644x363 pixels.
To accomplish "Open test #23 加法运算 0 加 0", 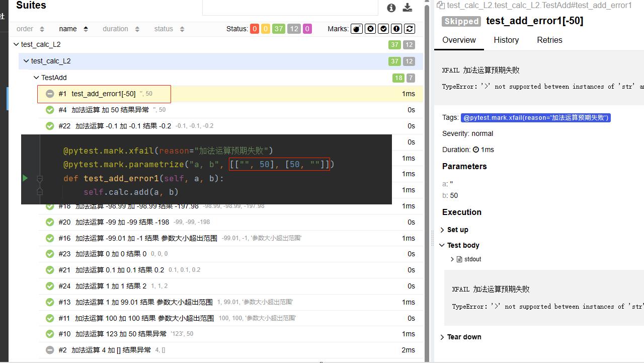I will 230,254.
